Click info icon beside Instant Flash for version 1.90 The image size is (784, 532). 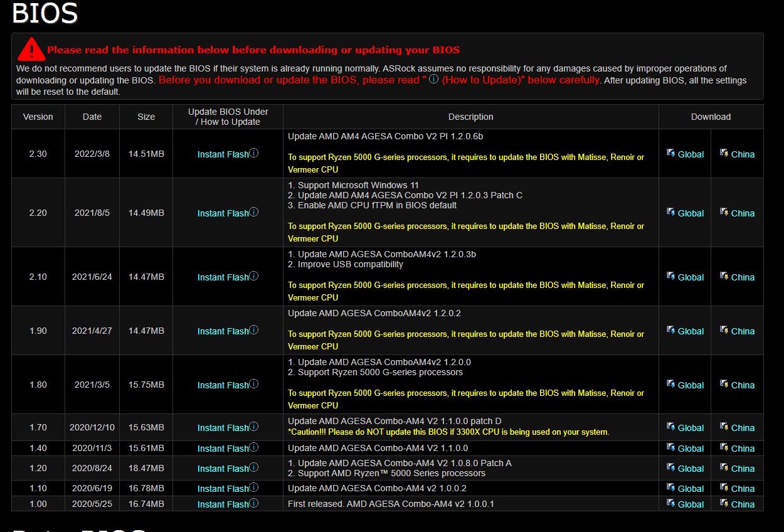254,330
